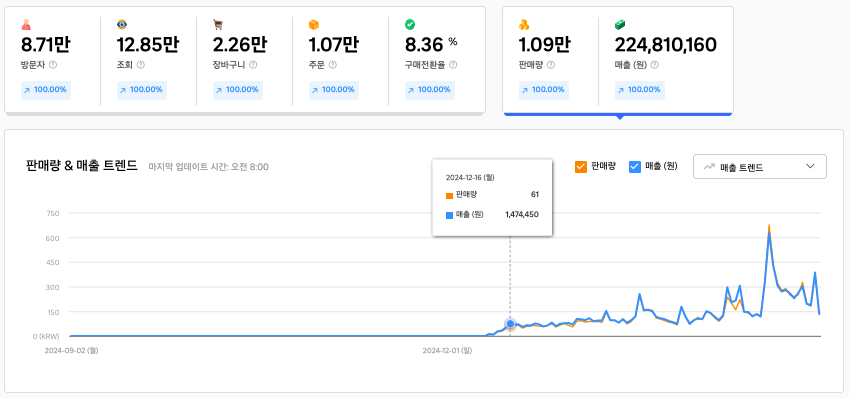The height and width of the screenshot is (398, 849).
Task: Uncheck the blue 매출 (원) checkbox
Action: click(x=635, y=167)
